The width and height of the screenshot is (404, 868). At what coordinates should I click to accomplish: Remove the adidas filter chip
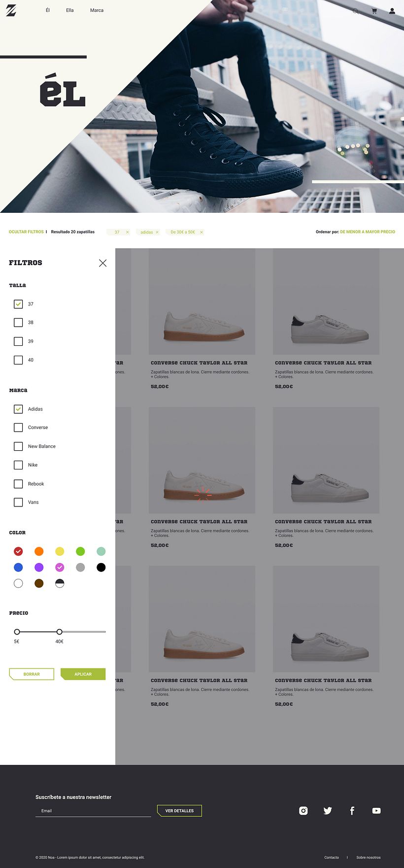tap(157, 232)
